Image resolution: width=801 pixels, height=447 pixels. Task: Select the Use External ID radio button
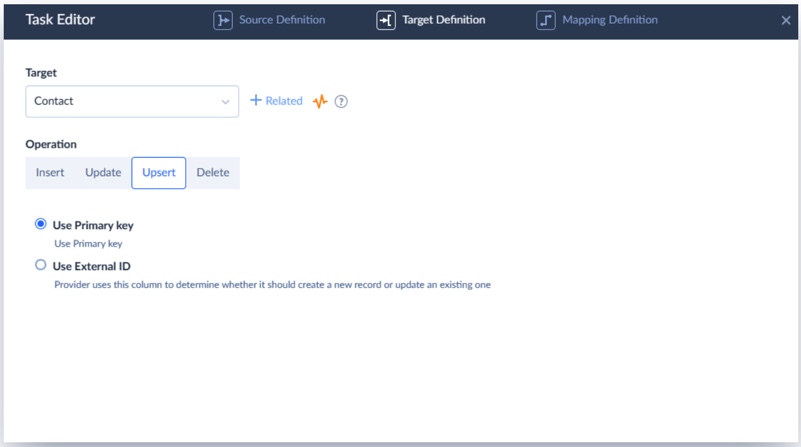click(x=40, y=265)
